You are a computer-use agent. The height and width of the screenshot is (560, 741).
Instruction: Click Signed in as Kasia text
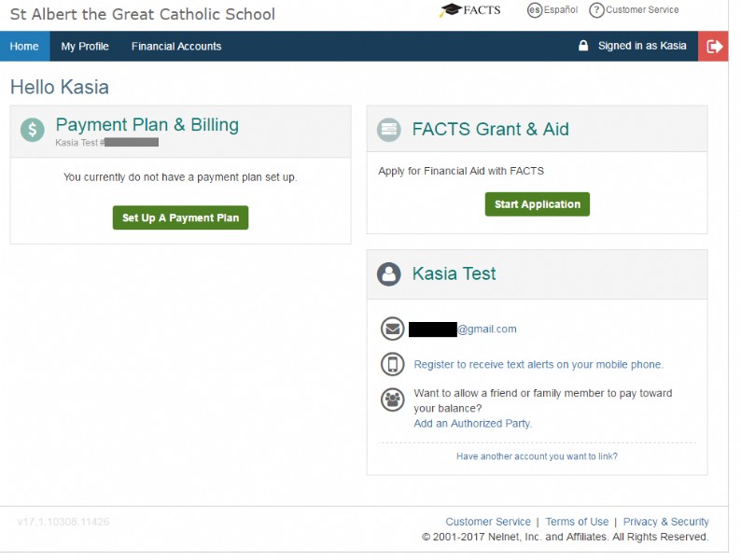[x=642, y=46]
